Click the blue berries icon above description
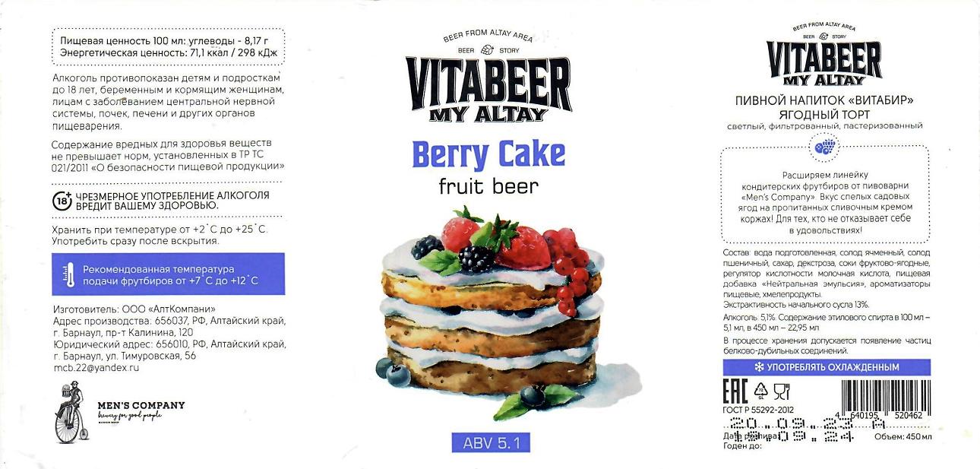Viewport: 980px width, 469px height. click(825, 147)
